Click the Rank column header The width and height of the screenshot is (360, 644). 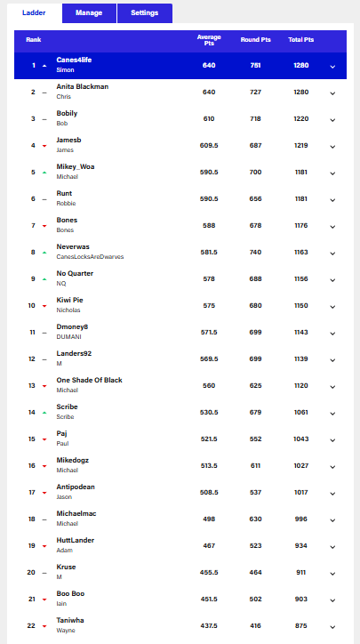(33, 40)
